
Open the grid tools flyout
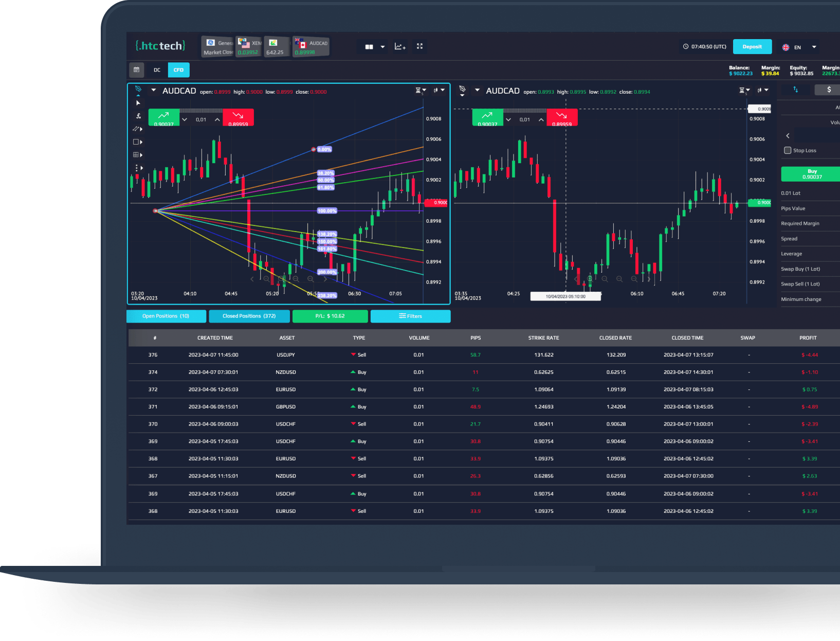click(137, 155)
